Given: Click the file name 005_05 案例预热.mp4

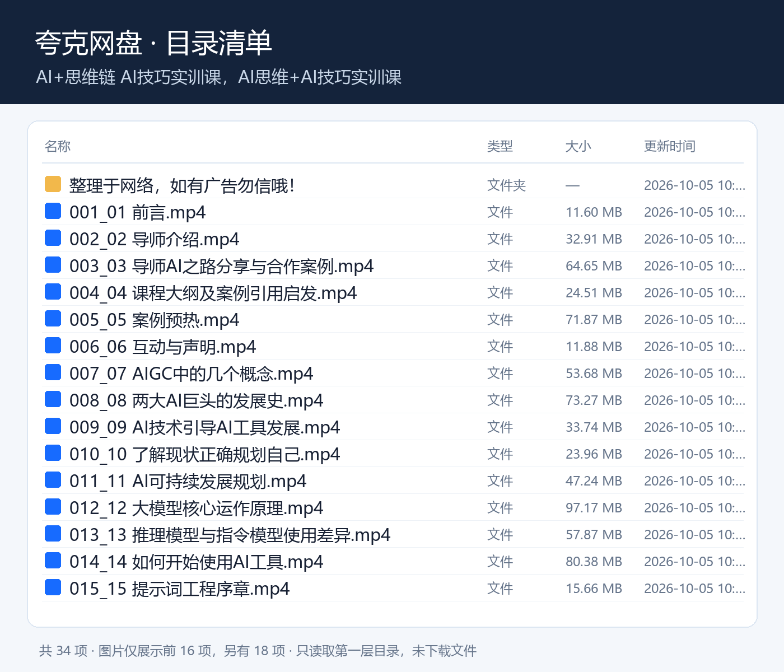Looking at the screenshot, I should (x=155, y=320).
